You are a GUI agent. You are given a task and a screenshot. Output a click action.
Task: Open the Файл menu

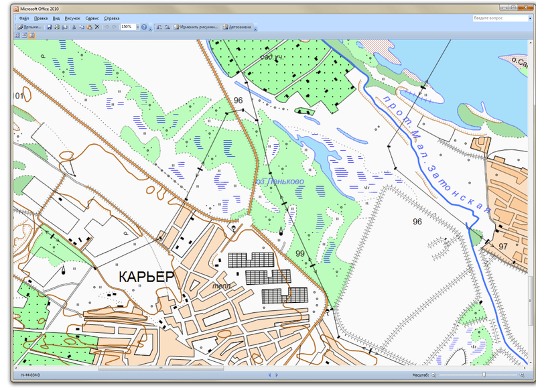click(x=24, y=18)
